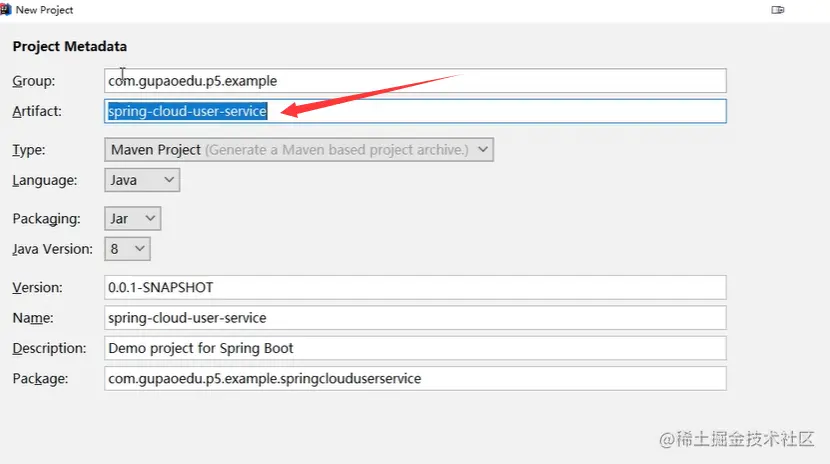This screenshot has height=464, width=830.
Task: Click the Description field
Action: pyautogui.click(x=415, y=348)
